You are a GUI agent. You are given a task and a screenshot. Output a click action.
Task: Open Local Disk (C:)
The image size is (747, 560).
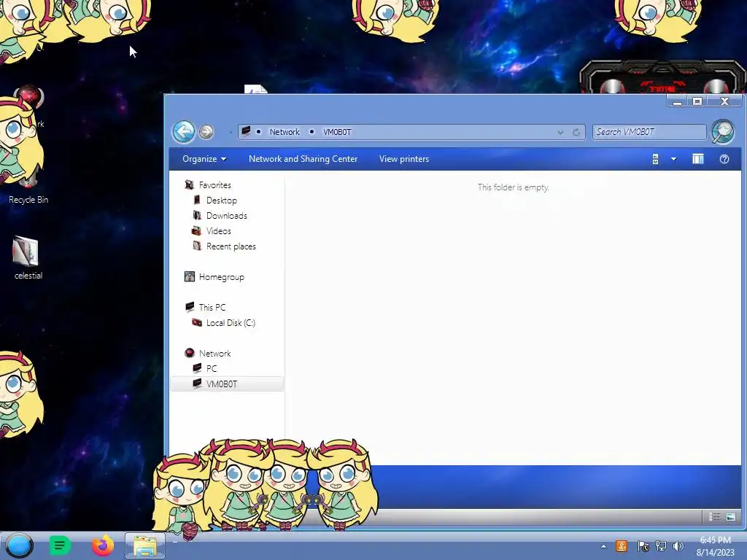pos(231,323)
